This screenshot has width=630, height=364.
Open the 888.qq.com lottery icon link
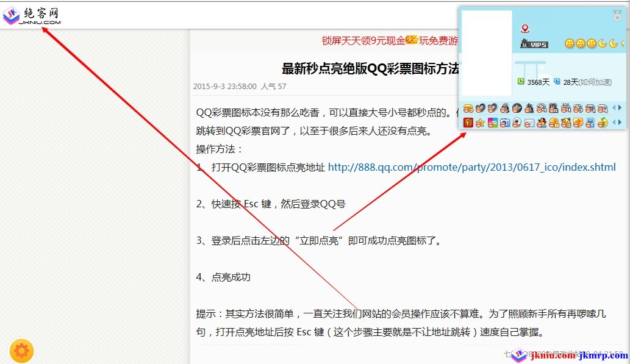click(x=471, y=167)
